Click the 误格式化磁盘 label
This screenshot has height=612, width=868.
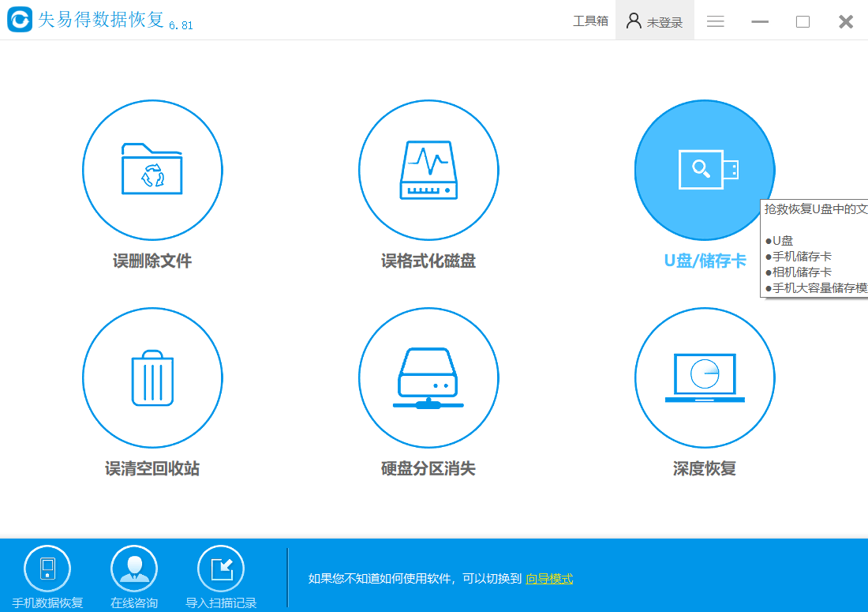[x=428, y=261]
